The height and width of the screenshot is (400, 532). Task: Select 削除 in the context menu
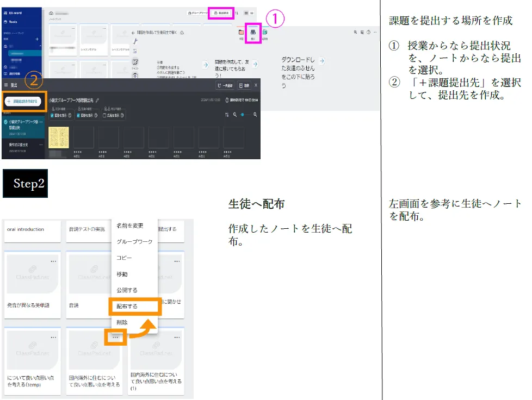pos(122,322)
